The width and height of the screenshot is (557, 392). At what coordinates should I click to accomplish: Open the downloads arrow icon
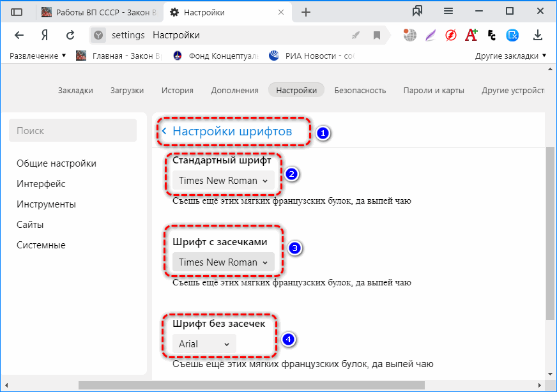[x=538, y=35]
